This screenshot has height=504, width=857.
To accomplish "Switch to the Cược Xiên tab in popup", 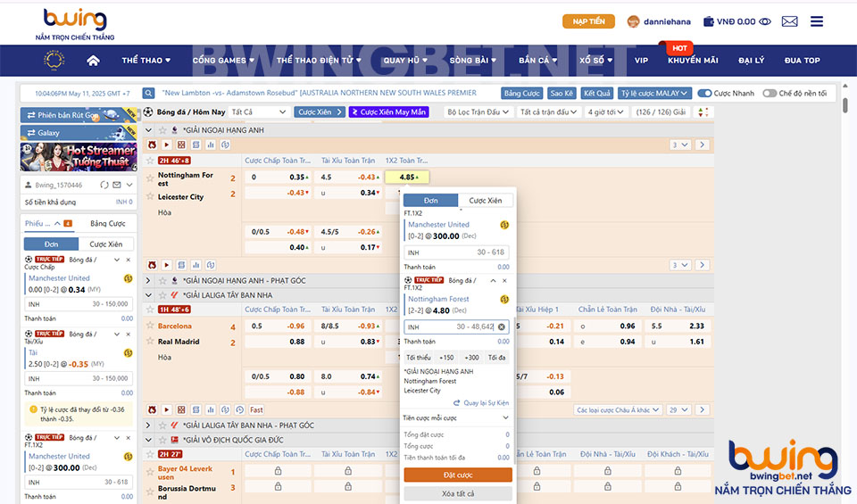I will [486, 201].
